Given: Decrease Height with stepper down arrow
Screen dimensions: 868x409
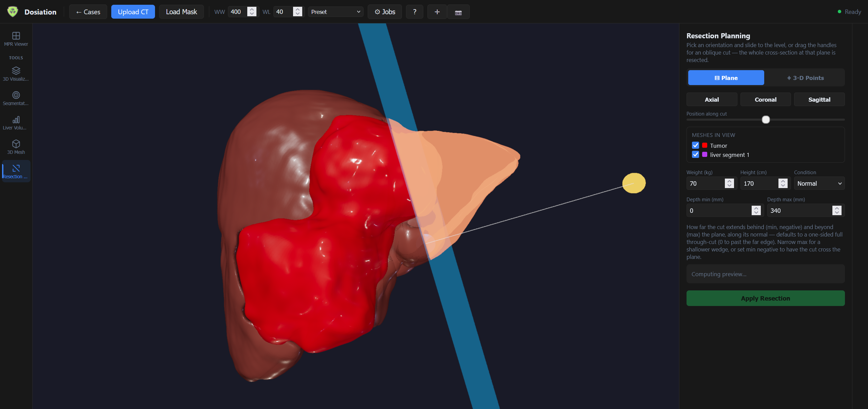Looking at the screenshot, I should coord(783,186).
